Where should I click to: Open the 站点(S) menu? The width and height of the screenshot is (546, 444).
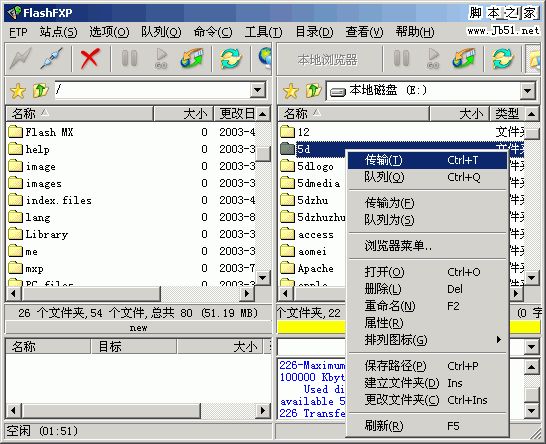[x=58, y=32]
